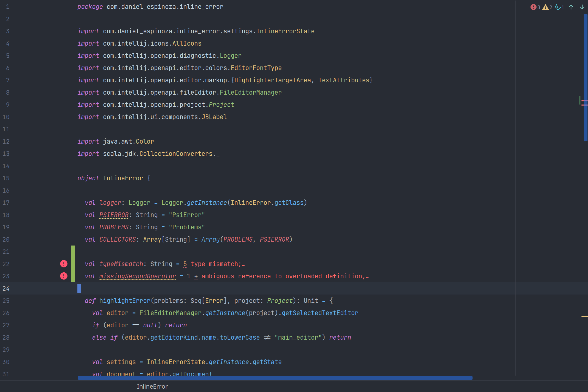
Task: Click settings val name on line 30
Action: click(x=121, y=362)
